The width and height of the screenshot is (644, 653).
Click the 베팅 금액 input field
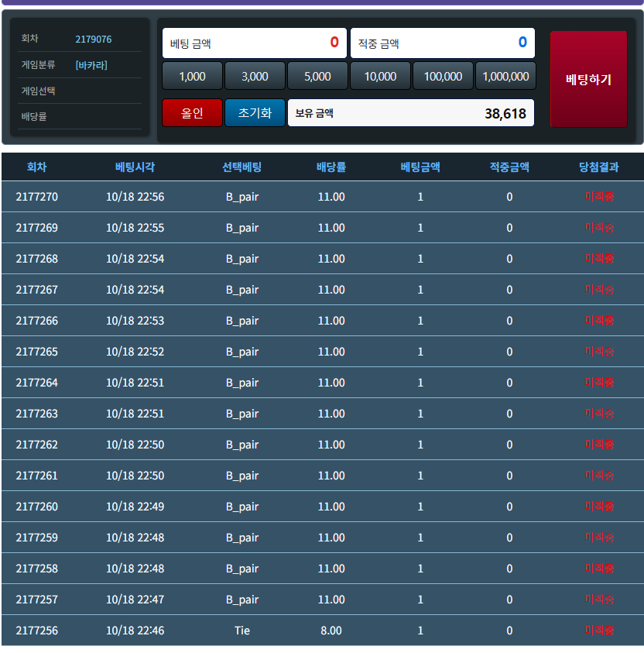254,43
